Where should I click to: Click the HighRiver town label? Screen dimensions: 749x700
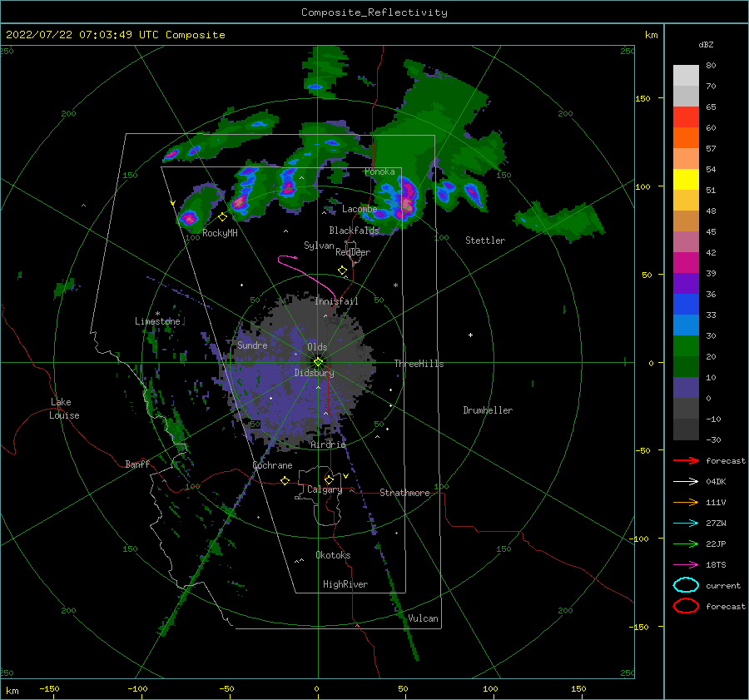[x=345, y=584]
